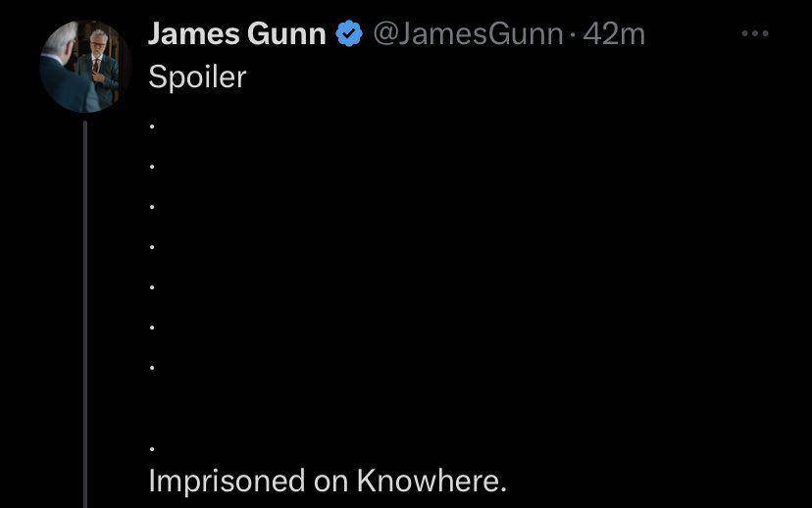Click the second dot under Spoiler
This screenshot has height=508, width=812.
[x=152, y=167]
